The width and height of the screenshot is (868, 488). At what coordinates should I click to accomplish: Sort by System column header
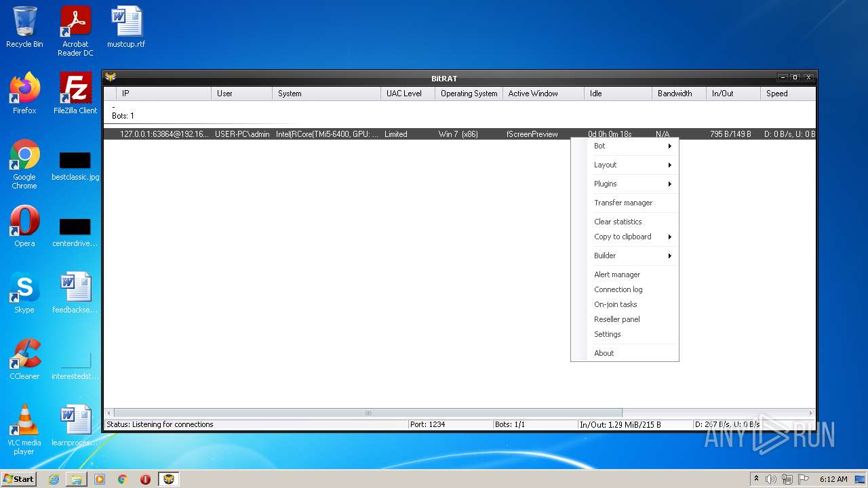(327, 94)
